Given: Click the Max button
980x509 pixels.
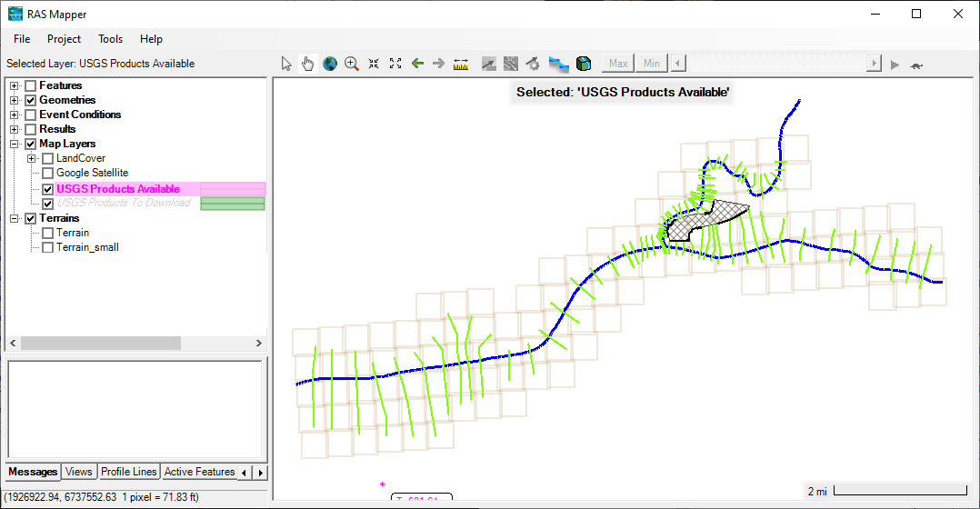Looking at the screenshot, I should click(x=618, y=64).
